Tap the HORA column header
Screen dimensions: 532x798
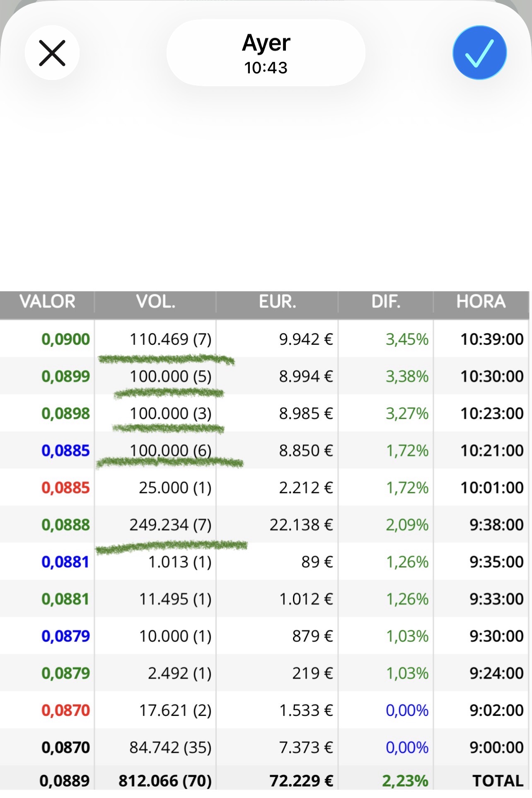coord(481,302)
